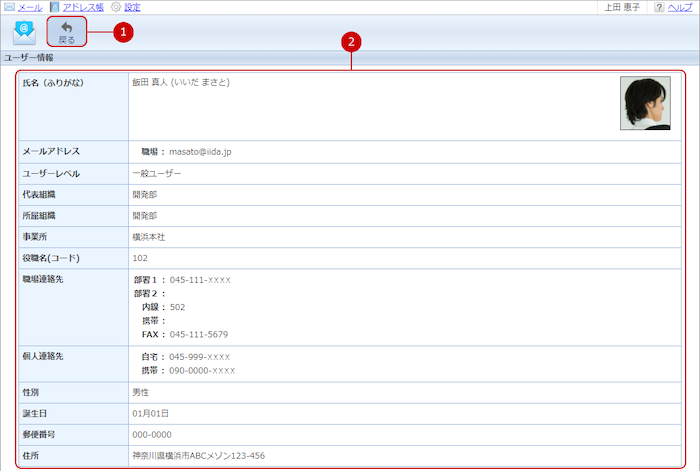Click the red callout marker number 2

[350, 42]
